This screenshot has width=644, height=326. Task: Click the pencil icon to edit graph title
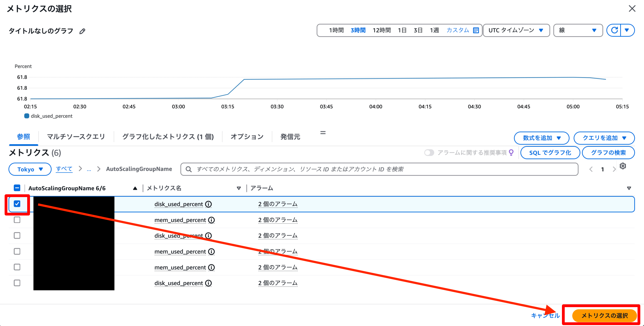click(82, 31)
